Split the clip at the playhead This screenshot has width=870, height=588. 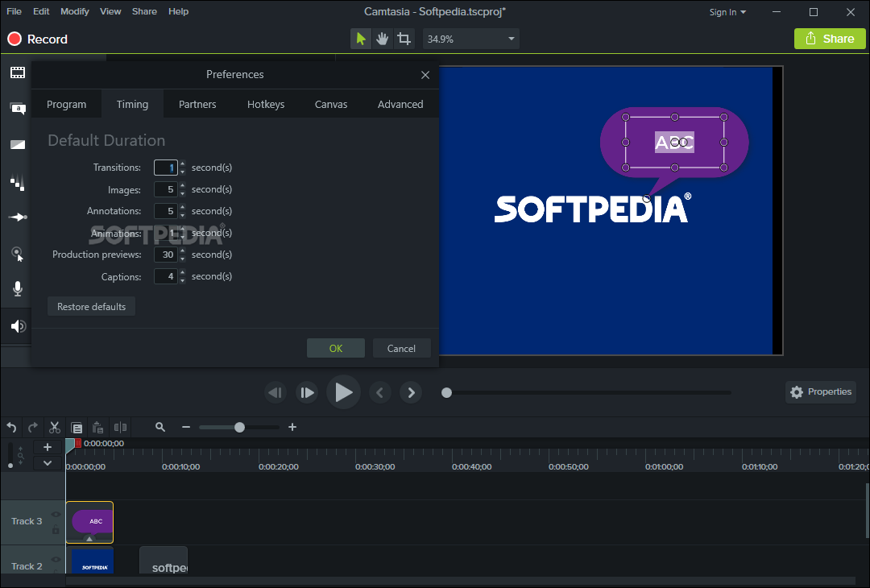pos(120,427)
